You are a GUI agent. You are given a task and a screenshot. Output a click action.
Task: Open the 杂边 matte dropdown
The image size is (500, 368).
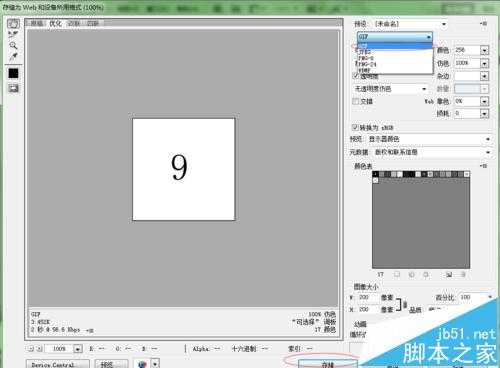pos(484,76)
